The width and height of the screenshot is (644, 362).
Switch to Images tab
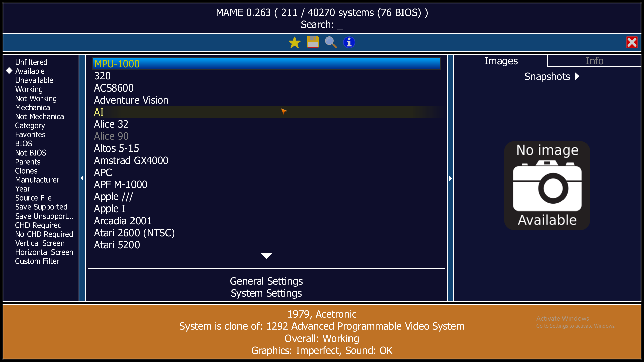tap(501, 61)
